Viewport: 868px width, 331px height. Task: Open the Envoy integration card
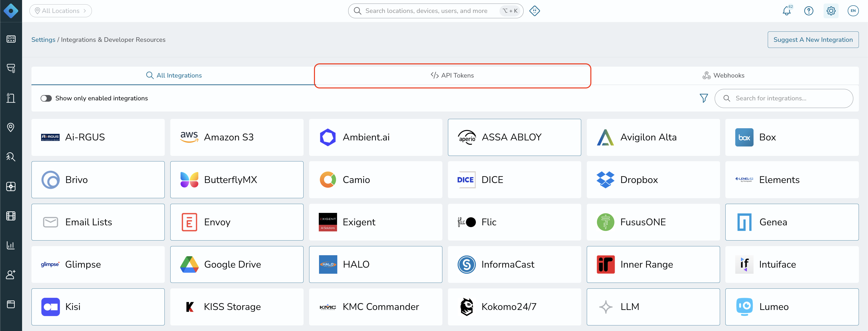click(237, 222)
